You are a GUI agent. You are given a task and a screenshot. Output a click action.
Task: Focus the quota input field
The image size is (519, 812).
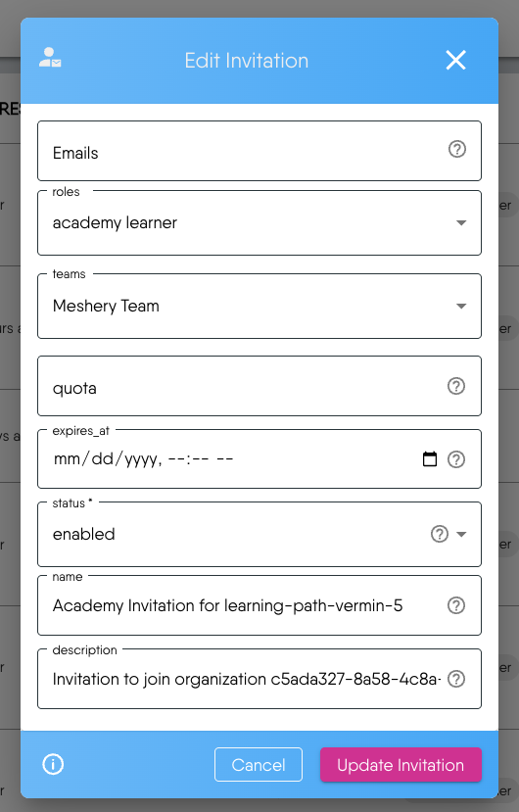[x=259, y=386]
